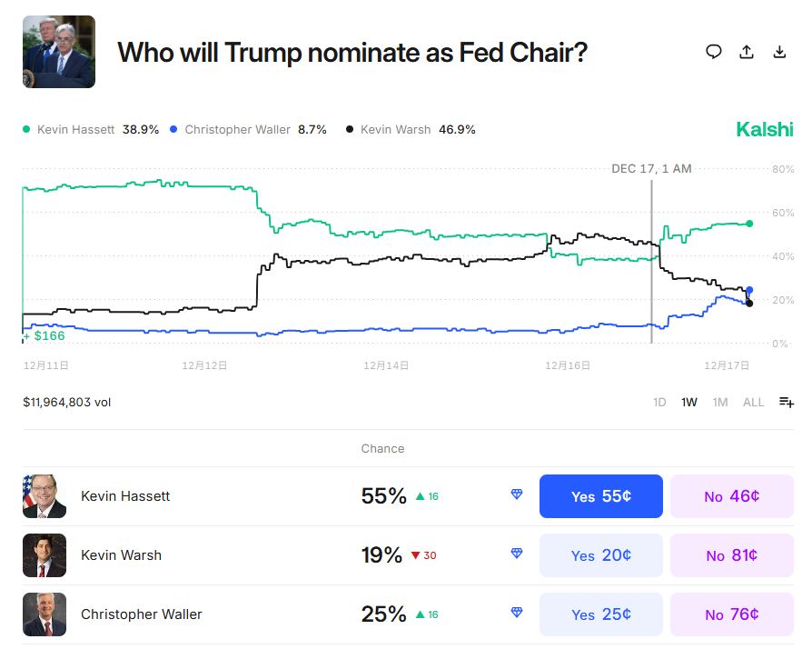Buy Yes 55¢ for Kevin Hassett
Screen dimensions: 812x649
(x=600, y=496)
